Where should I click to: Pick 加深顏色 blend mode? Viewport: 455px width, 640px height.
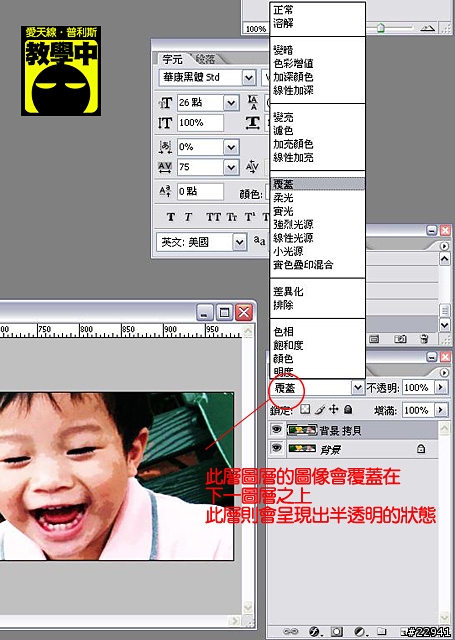coord(293,77)
